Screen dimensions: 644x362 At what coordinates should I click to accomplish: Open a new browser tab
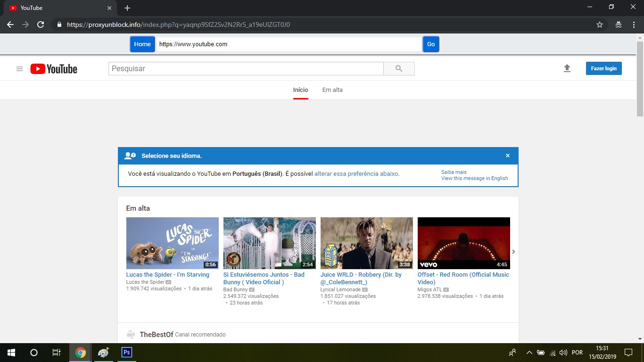(127, 8)
